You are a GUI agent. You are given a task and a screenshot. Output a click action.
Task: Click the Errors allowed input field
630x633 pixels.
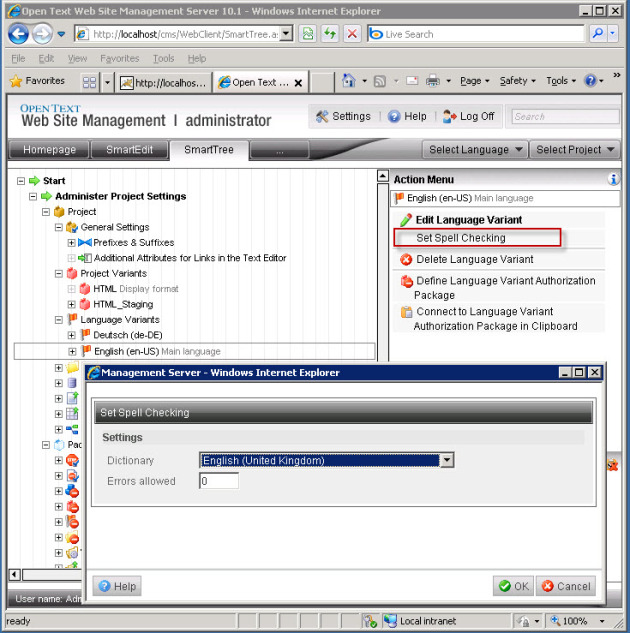[219, 481]
